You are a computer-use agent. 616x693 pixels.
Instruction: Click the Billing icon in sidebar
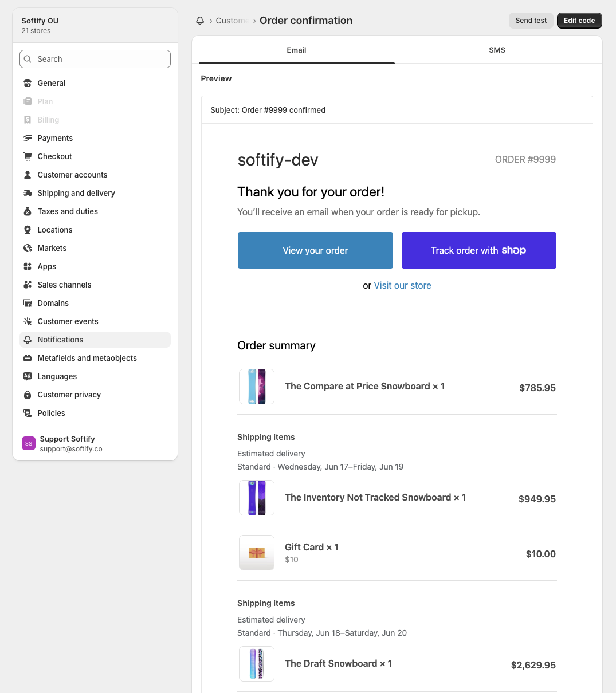click(x=28, y=120)
